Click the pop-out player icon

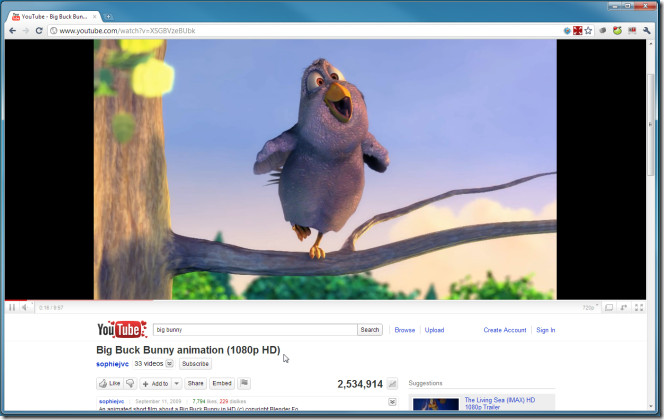pyautogui.click(x=624, y=307)
